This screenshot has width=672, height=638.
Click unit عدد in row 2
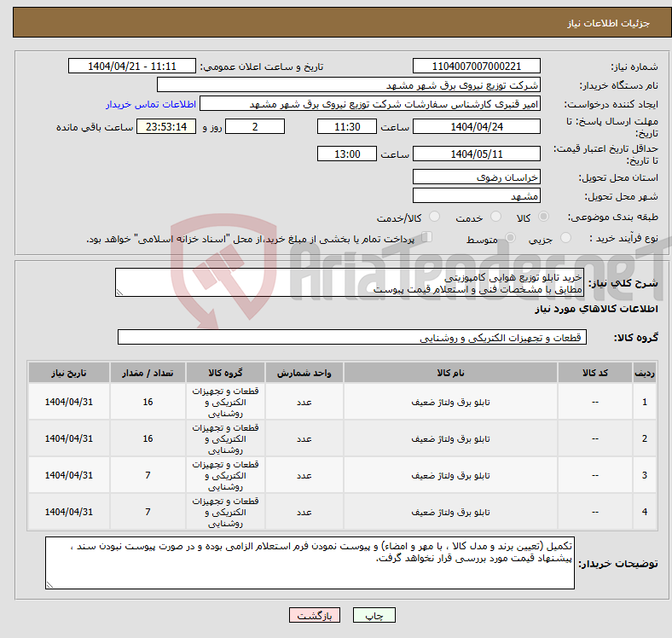[x=304, y=439]
